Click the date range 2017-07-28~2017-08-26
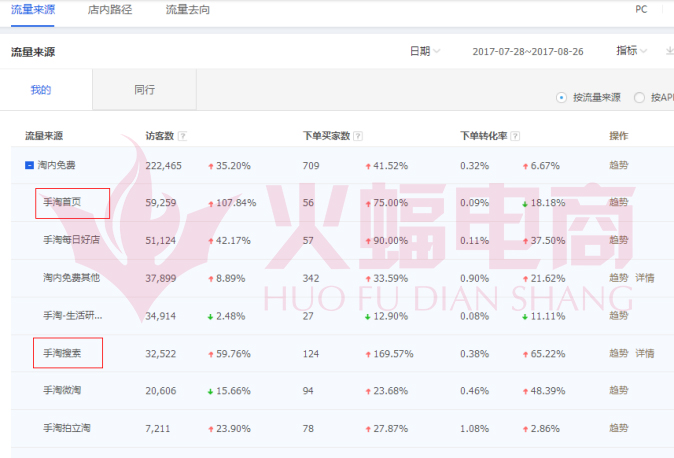The width and height of the screenshot is (674, 458). 528,52
